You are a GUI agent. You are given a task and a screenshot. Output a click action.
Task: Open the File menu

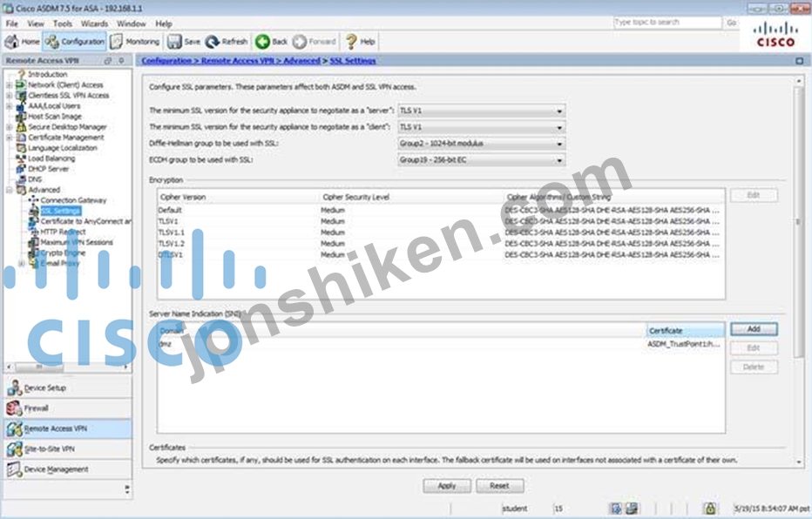[12, 24]
